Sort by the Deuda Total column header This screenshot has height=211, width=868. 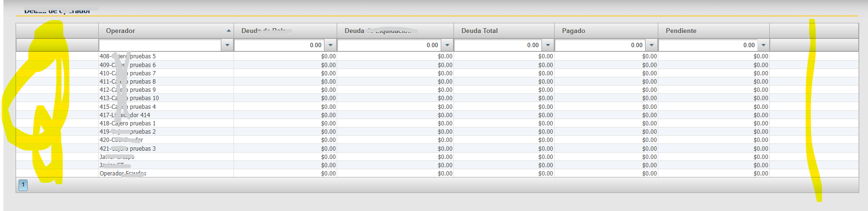click(x=479, y=31)
